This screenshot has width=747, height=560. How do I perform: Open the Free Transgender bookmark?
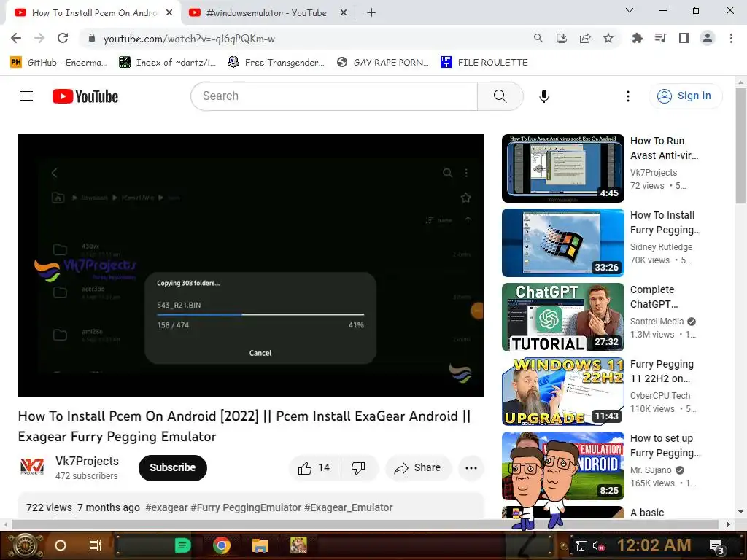[276, 63]
